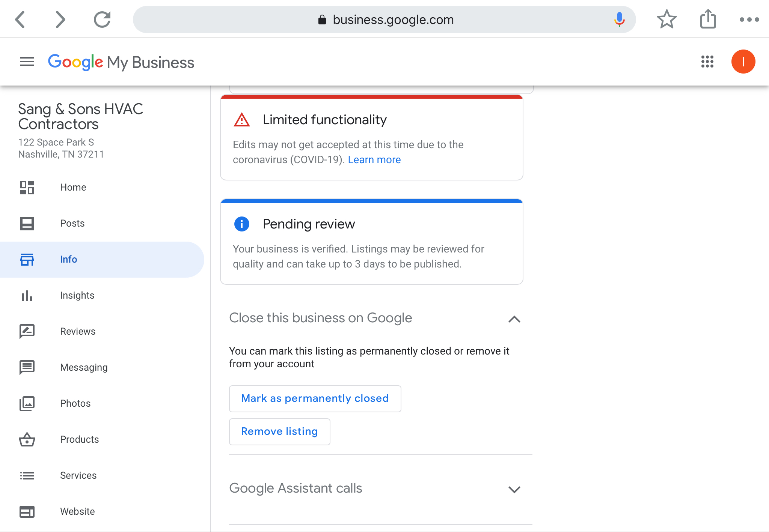Click the business.google.com address bar
The image size is (769, 532).
tap(393, 20)
